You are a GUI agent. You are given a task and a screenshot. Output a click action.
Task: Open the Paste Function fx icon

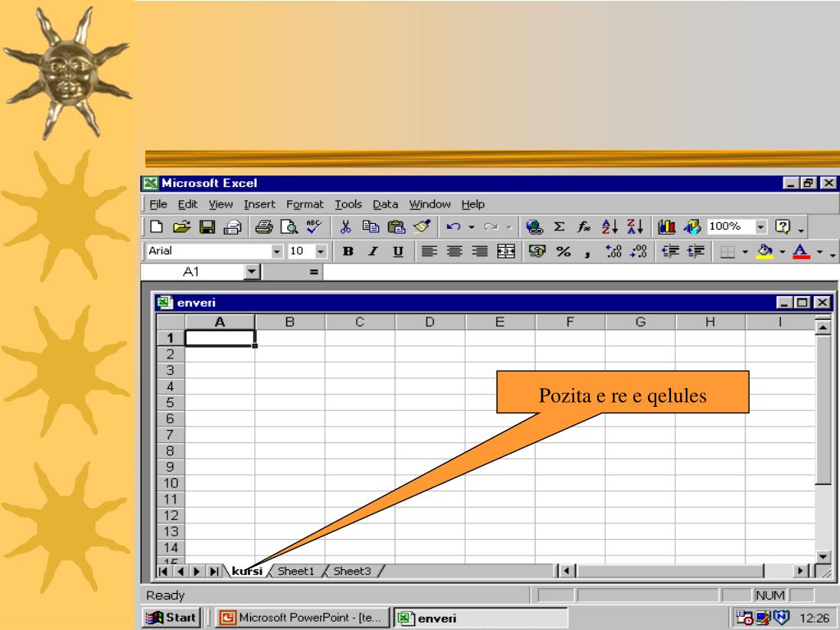point(583,226)
